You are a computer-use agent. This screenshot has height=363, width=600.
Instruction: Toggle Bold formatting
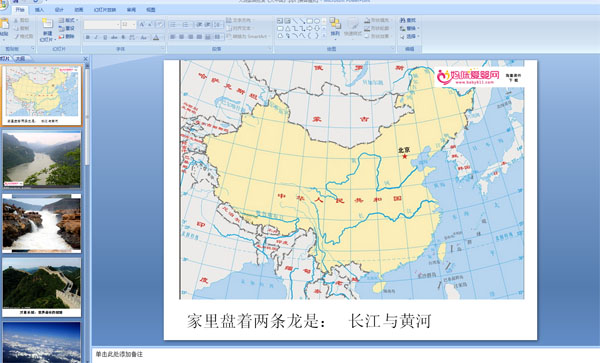[x=88, y=37]
